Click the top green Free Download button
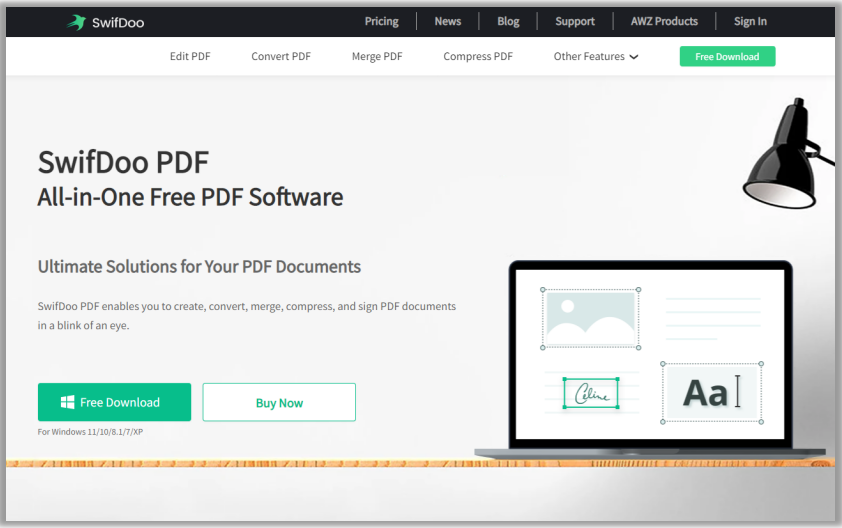 [x=727, y=56]
